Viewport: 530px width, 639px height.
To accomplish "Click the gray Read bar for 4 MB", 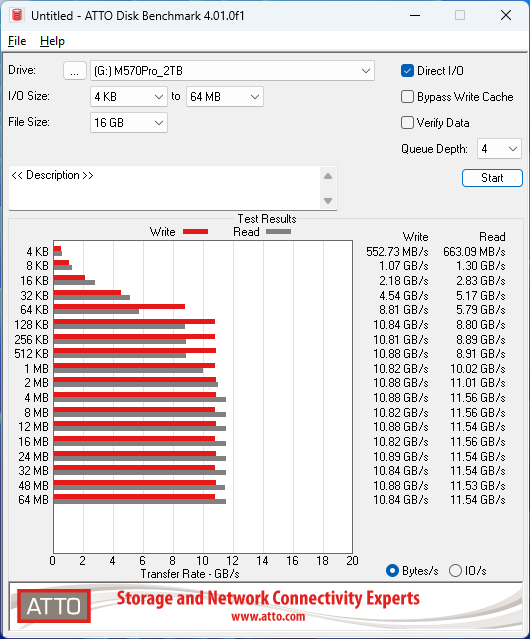I will tap(140, 400).
